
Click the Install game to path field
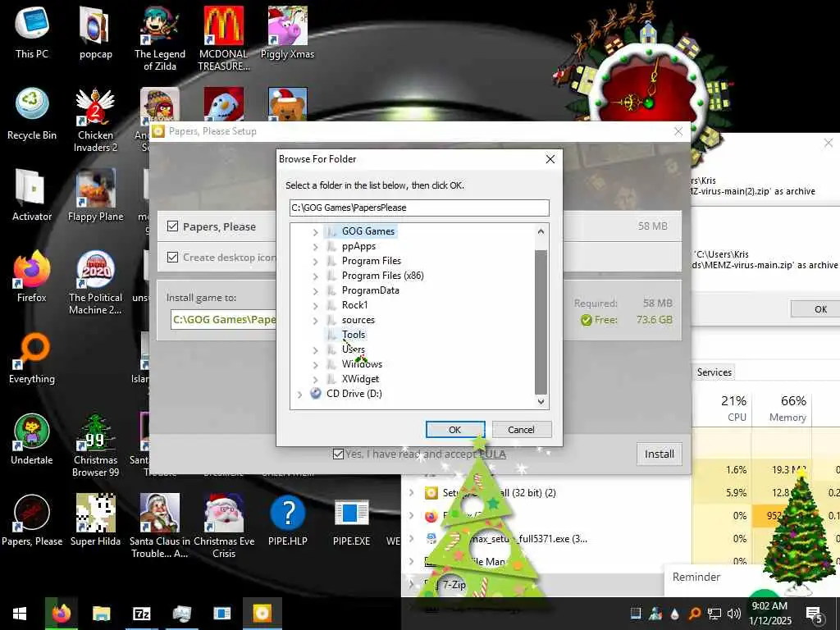223,319
